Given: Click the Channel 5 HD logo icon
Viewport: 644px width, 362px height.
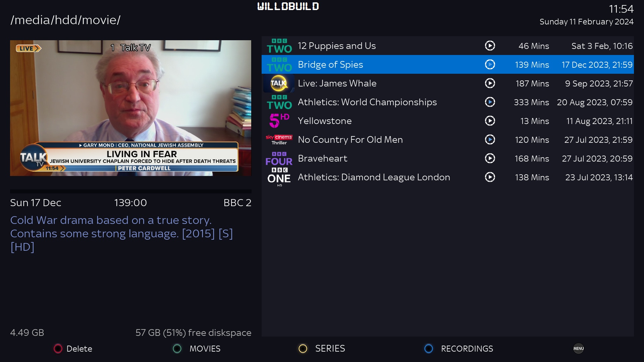Looking at the screenshot, I should click(x=279, y=121).
